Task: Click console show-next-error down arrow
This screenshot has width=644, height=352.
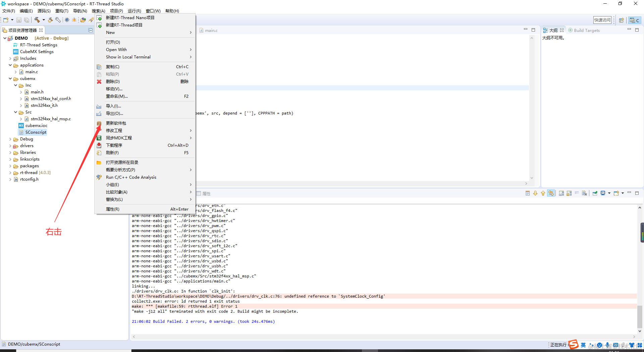Action: point(535,193)
